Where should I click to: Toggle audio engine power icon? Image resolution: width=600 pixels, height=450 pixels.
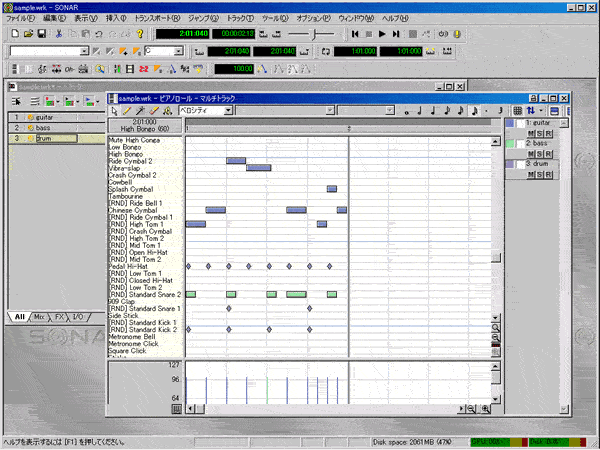(x=443, y=34)
